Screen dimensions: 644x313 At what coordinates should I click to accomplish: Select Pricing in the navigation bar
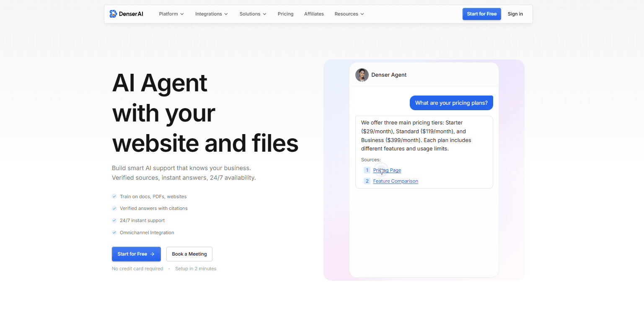pyautogui.click(x=285, y=14)
